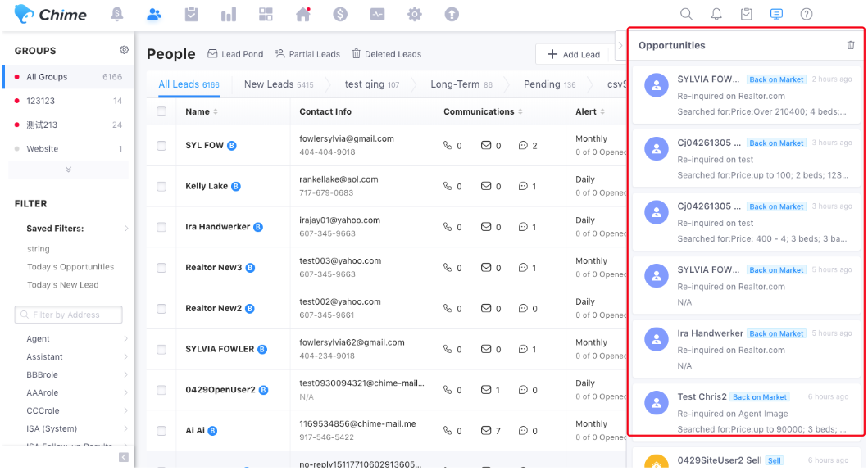Click the text message icon for Kelly Lake

pos(523,186)
